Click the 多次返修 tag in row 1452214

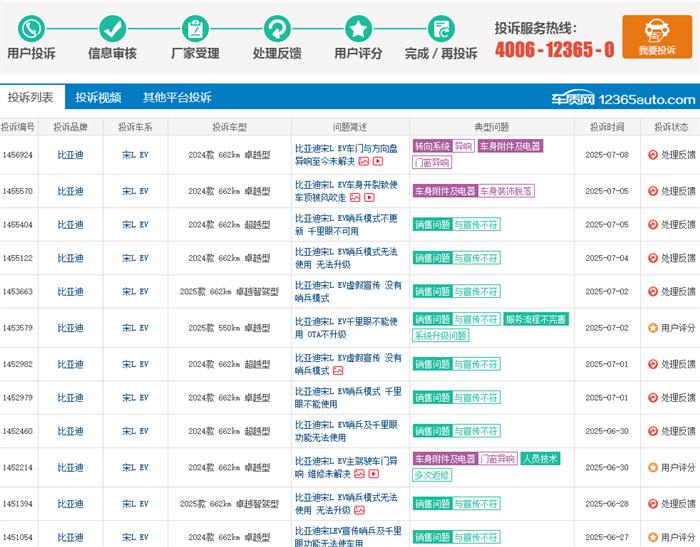(432, 475)
